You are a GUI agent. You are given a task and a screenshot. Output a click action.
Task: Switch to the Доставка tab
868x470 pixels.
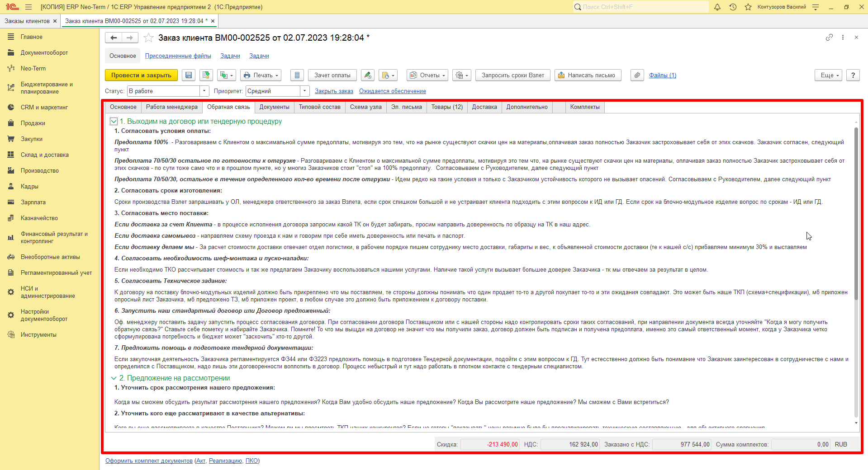point(484,107)
